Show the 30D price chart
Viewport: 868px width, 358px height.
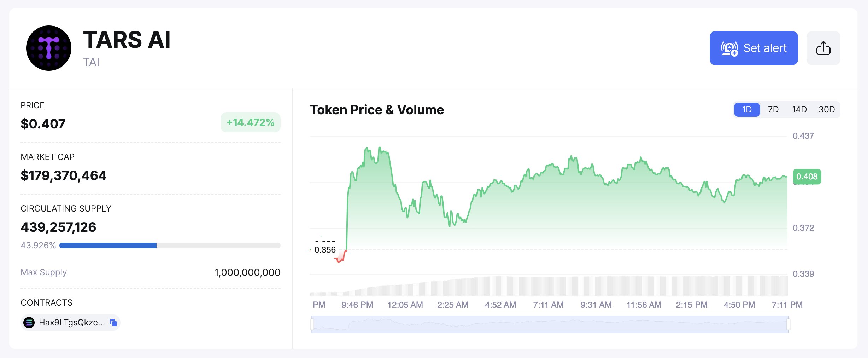(x=827, y=110)
